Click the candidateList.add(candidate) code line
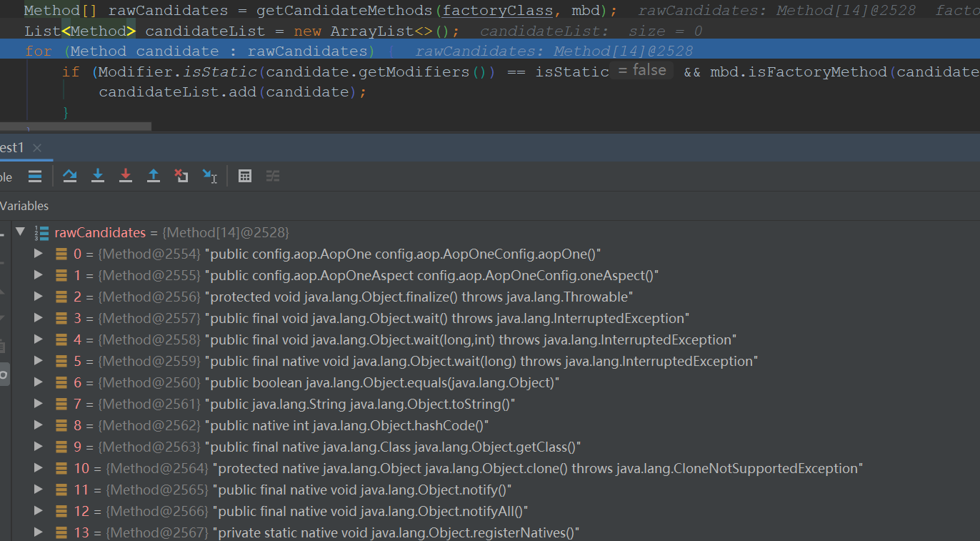The image size is (980, 541). coord(232,92)
